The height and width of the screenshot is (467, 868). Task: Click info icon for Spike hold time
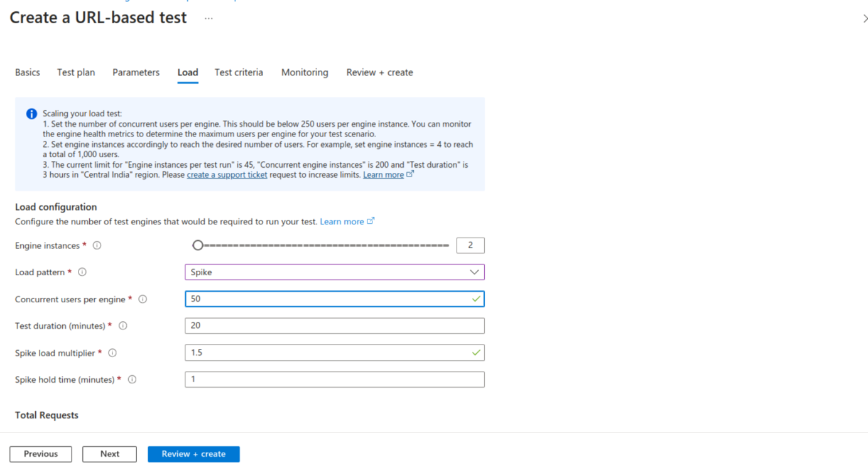pyautogui.click(x=132, y=380)
